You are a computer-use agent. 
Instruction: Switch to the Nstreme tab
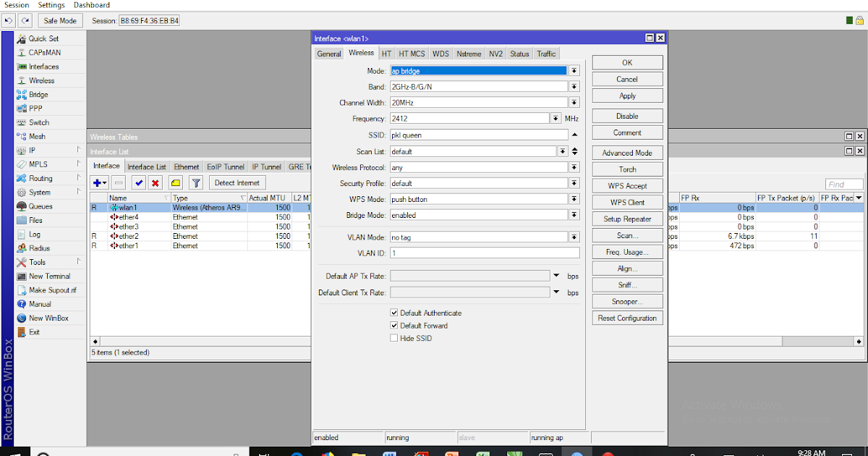(x=469, y=54)
